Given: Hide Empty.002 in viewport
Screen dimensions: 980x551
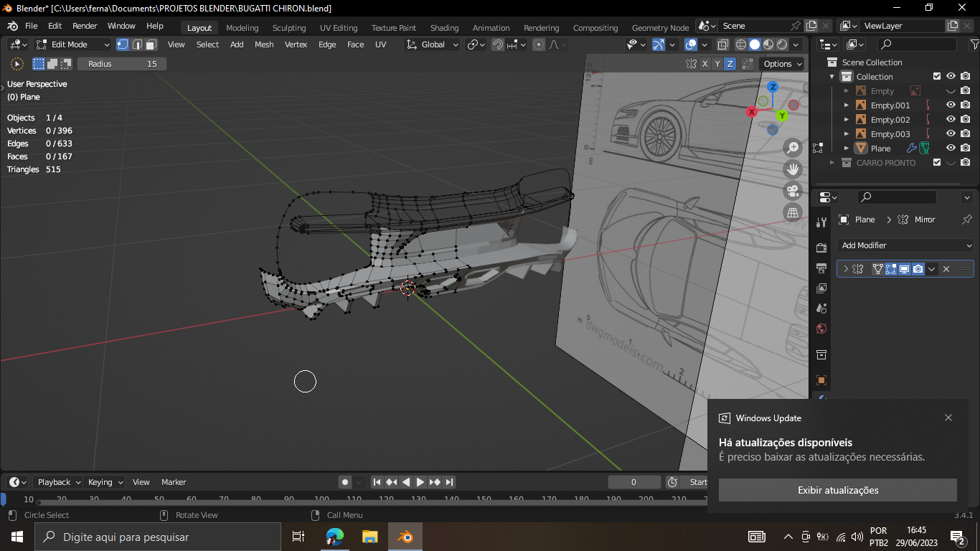Looking at the screenshot, I should [x=951, y=120].
